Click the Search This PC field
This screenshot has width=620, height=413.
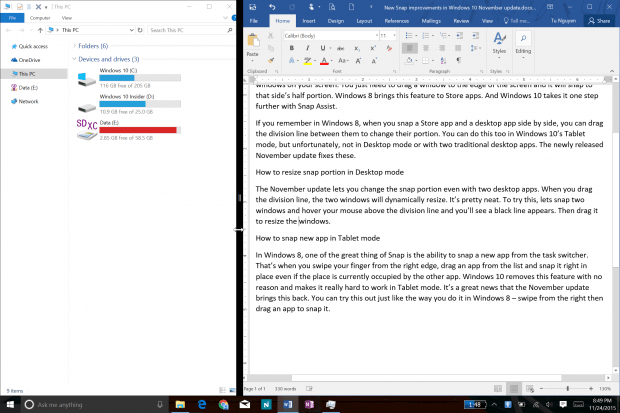(191, 30)
